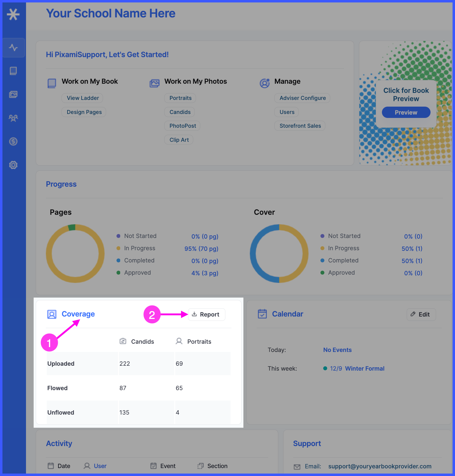Download the coverage Report

[x=206, y=314]
